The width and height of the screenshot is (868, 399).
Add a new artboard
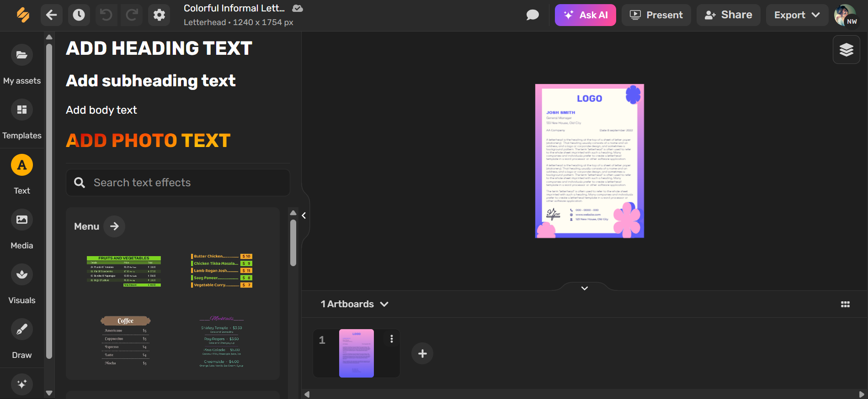[x=422, y=353]
